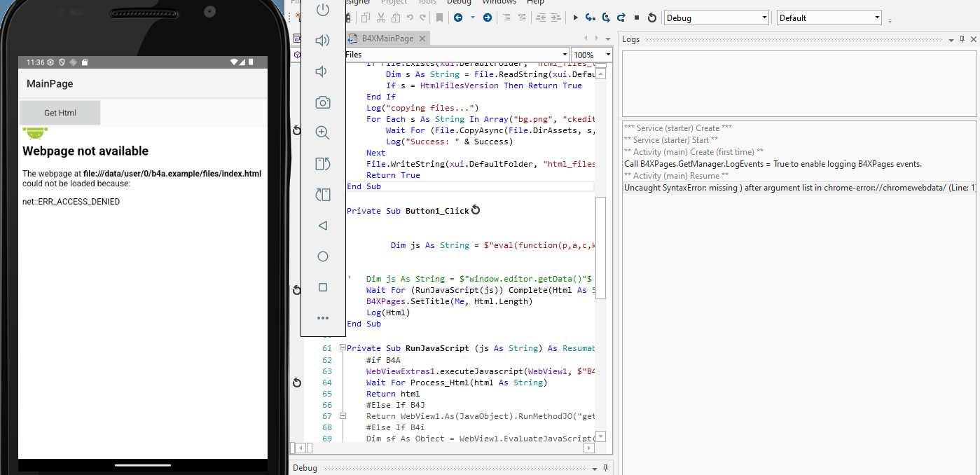Pin the bottom Debug panel
Screen dimensions: 980x475
point(605,468)
